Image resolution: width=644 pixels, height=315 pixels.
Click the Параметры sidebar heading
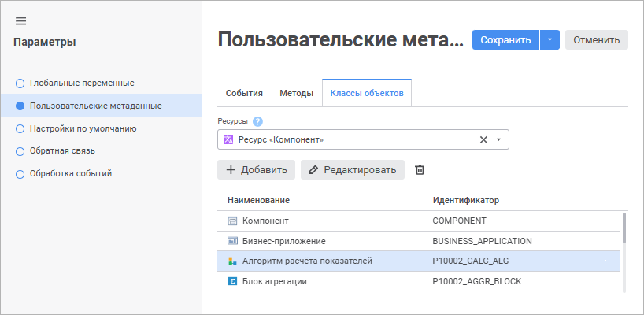[45, 42]
